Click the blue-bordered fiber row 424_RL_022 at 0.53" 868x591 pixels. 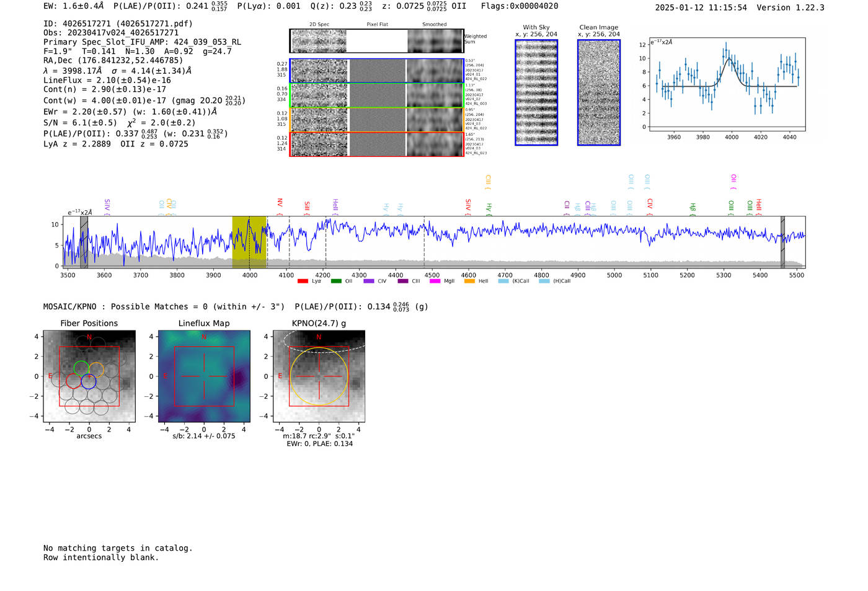[376, 71]
